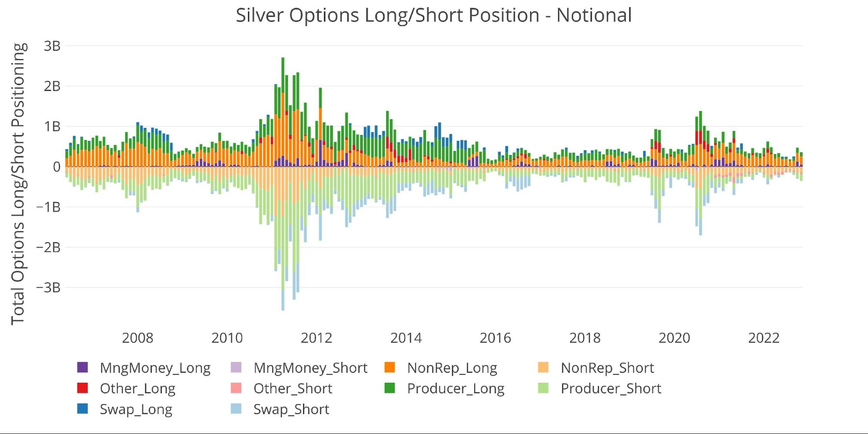The image size is (868, 434).
Task: Click the MngMoney_Long purple legend swatch
Action: pos(83,368)
